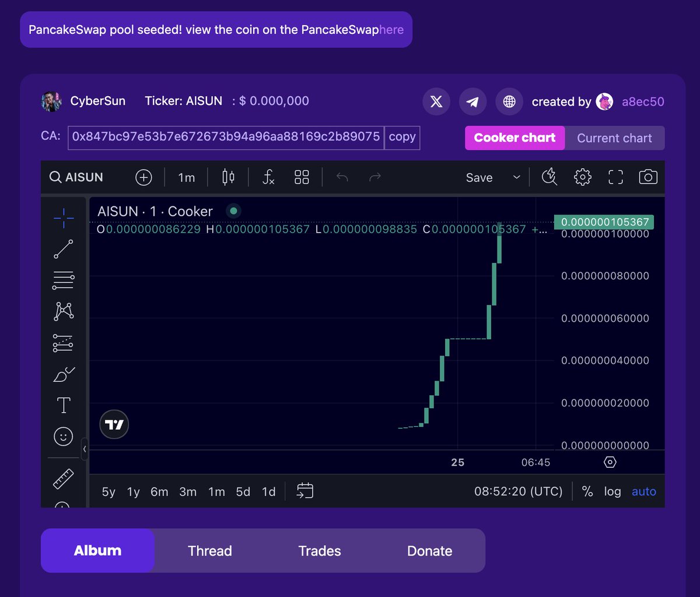Open AISUN symbol search

(76, 177)
